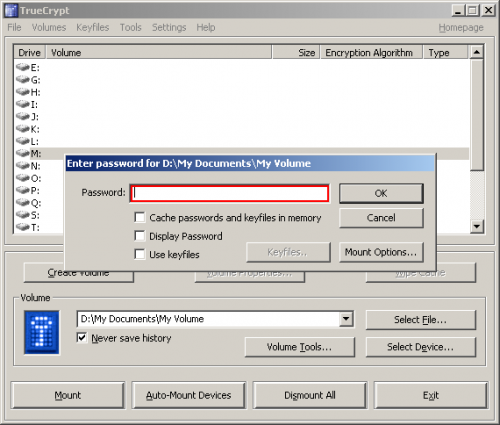This screenshot has width=500, height=425.
Task: Click drive list scrollbar up arrow
Action: [477, 52]
